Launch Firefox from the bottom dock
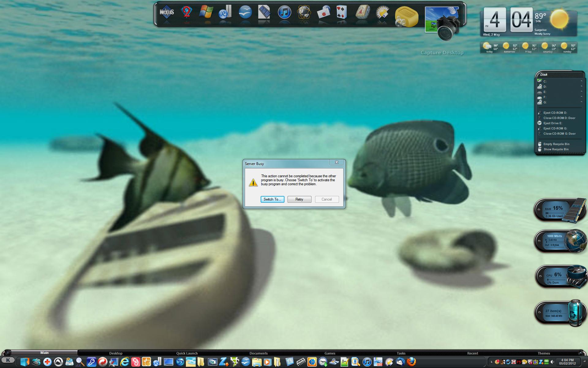 tap(411, 362)
